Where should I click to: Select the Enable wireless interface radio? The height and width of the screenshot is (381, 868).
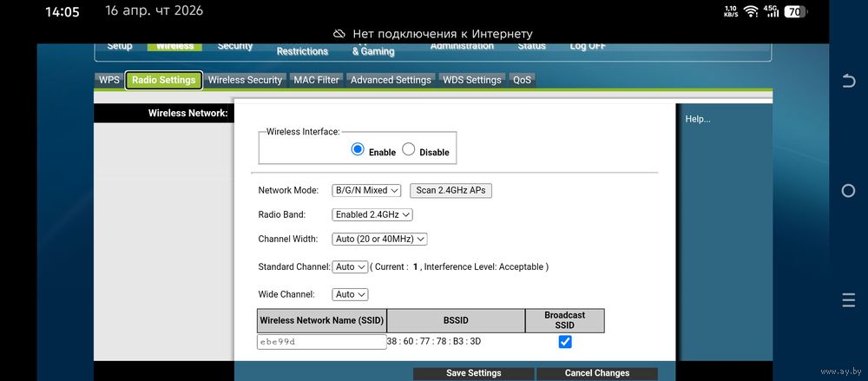pos(358,149)
